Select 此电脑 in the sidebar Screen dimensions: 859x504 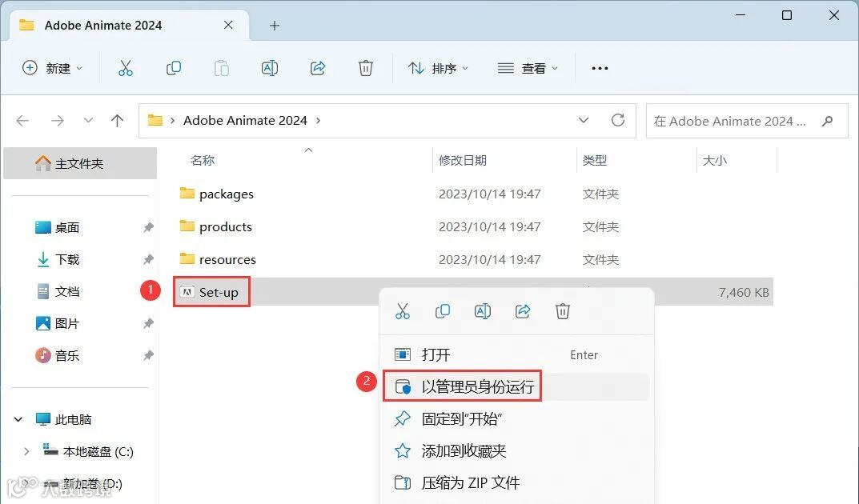pos(73,420)
